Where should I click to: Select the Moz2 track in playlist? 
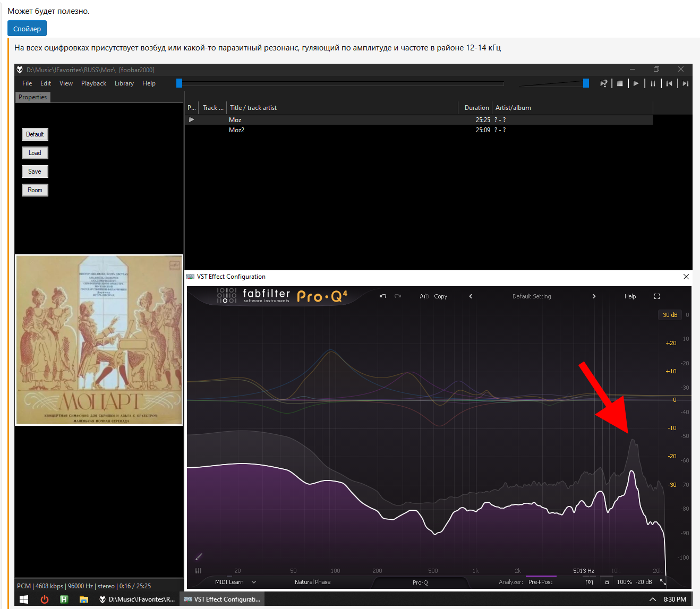point(419,130)
